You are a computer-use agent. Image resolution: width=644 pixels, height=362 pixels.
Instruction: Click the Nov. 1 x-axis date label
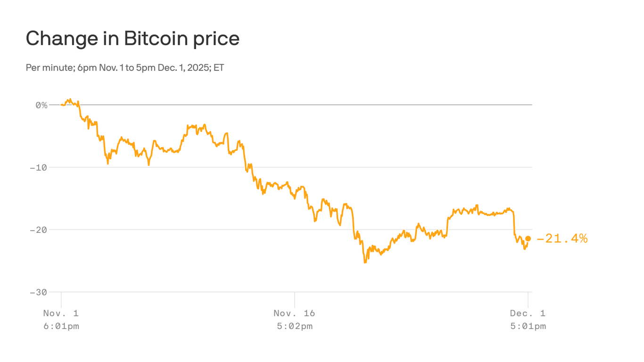(61, 313)
